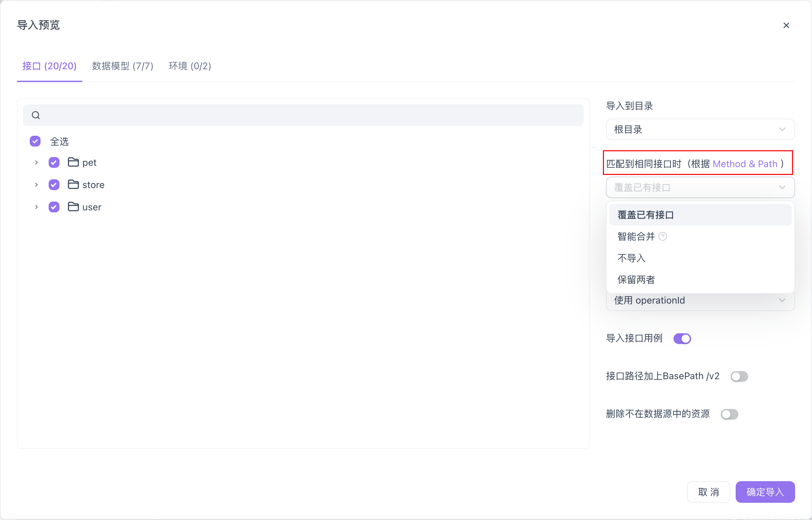Enable the 接口路径加上BasePath /v2 toggle
This screenshot has width=812, height=520.
click(739, 376)
